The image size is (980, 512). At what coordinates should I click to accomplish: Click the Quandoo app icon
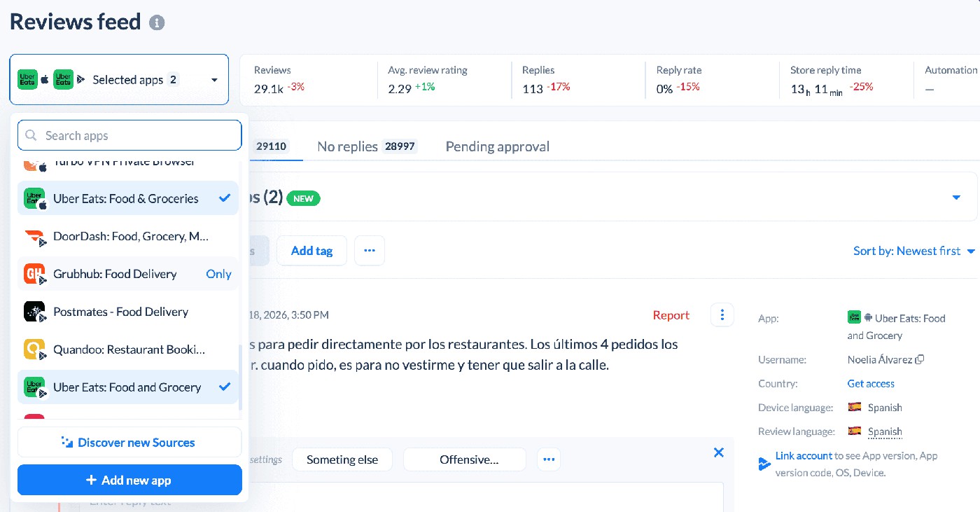click(x=34, y=350)
